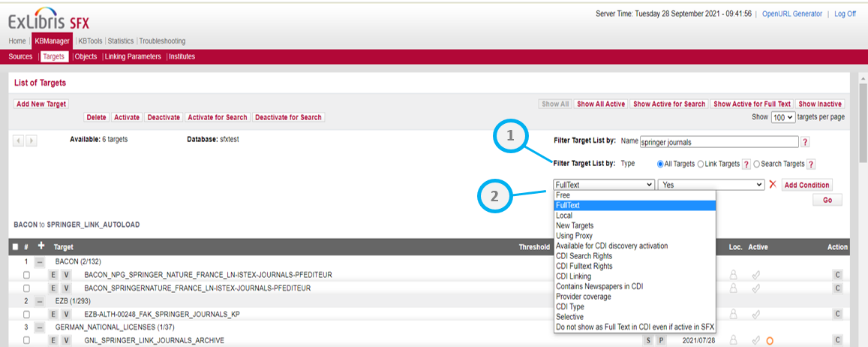Go to previous page arrow
868x347 pixels.
pyautogui.click(x=19, y=140)
